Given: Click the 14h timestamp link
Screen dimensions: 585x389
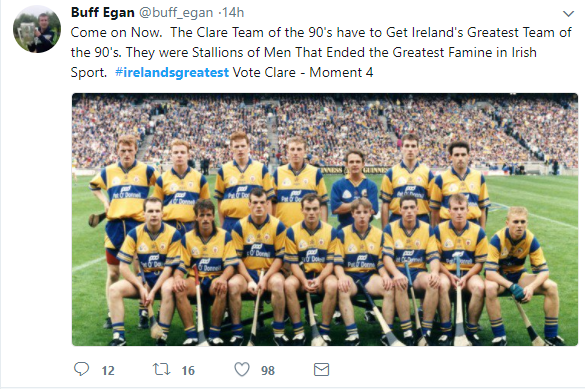Looking at the screenshot, I should pyautogui.click(x=233, y=13).
